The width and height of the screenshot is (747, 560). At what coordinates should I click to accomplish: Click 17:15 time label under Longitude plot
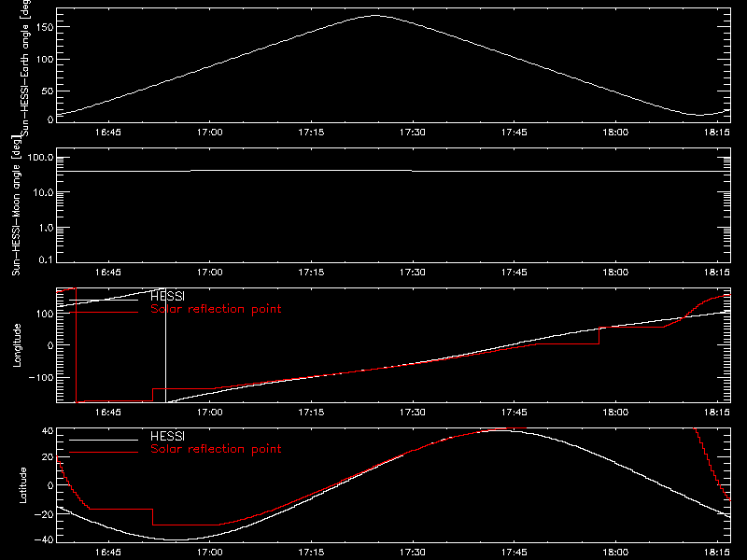311,412
